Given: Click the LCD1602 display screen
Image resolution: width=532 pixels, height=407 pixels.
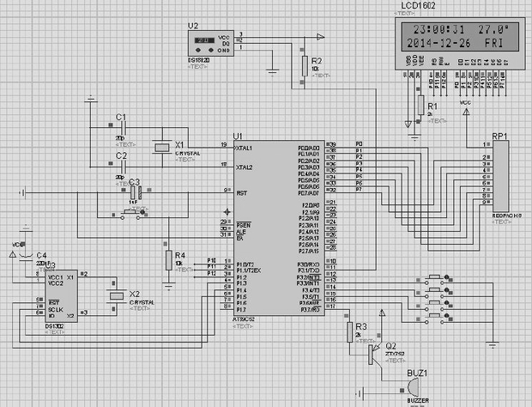Looking at the screenshot, I should click(x=460, y=37).
